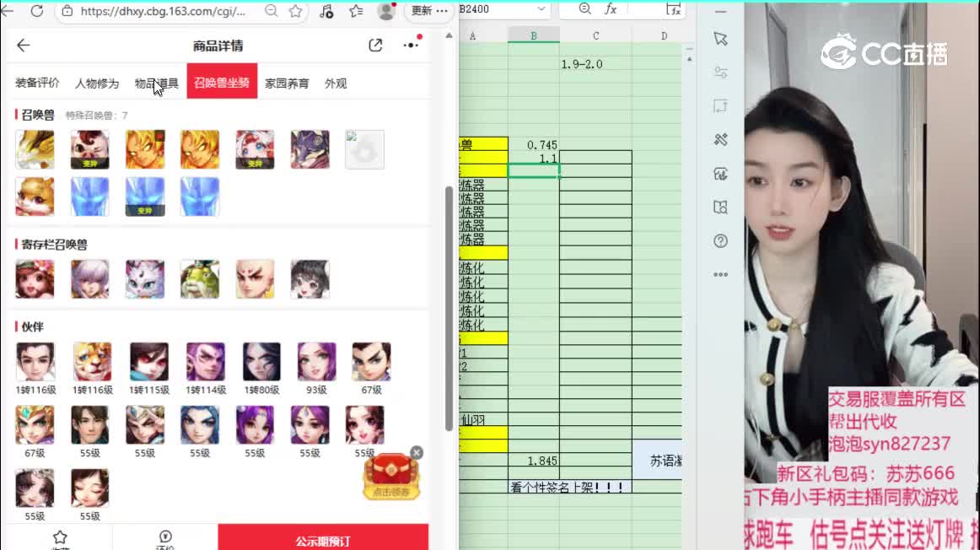Open the browser profile avatar

(x=386, y=11)
